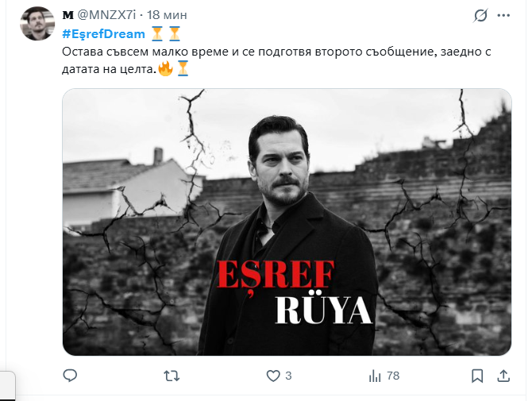Click the gray tab at the bottom-left corner
532x401 pixels.
pyautogui.click(x=7, y=386)
